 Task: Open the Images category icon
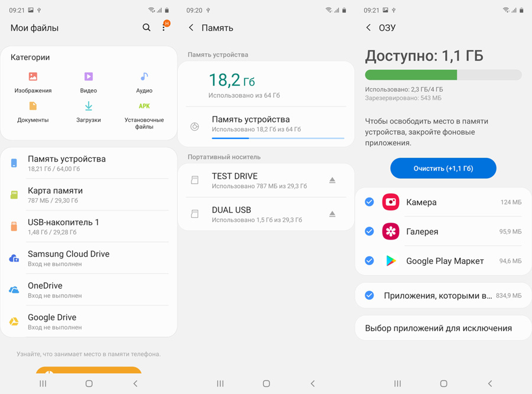tap(33, 77)
